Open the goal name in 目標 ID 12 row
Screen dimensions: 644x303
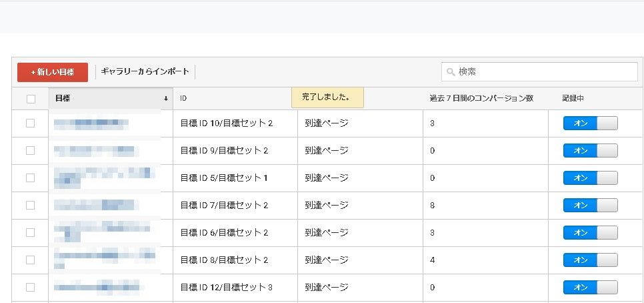pyautogui.click(x=99, y=288)
